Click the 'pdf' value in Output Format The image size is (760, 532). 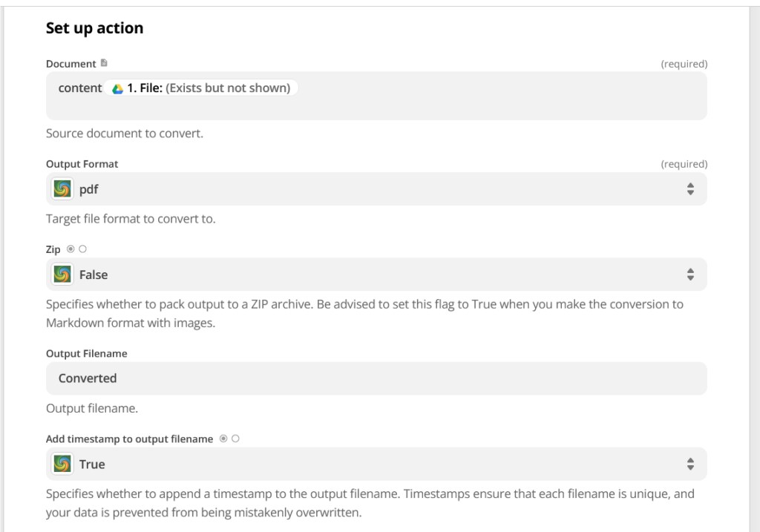(x=89, y=189)
